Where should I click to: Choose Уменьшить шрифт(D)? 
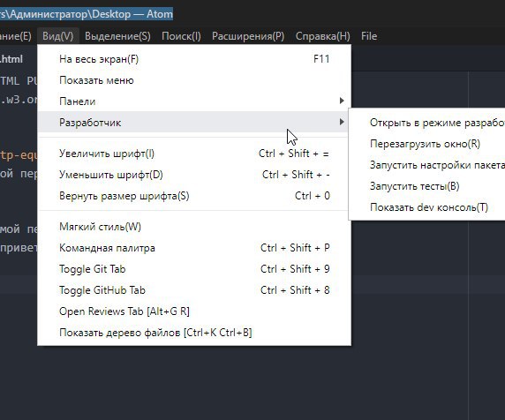pyautogui.click(x=194, y=175)
